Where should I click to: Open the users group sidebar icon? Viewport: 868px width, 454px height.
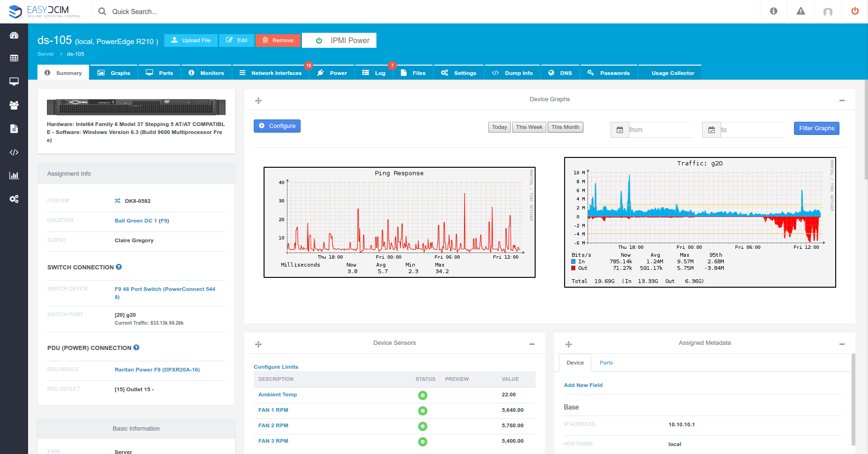point(14,105)
